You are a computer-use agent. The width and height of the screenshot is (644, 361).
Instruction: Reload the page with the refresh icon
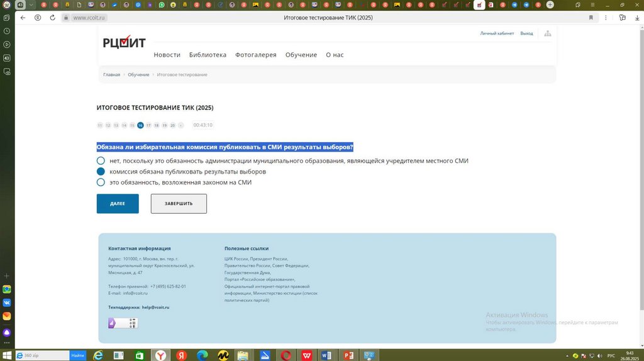point(53,18)
